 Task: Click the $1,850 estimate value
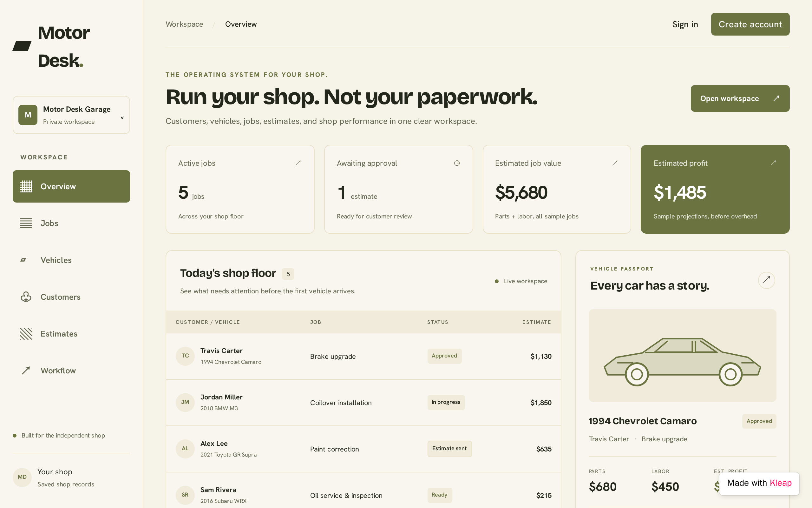click(x=541, y=403)
